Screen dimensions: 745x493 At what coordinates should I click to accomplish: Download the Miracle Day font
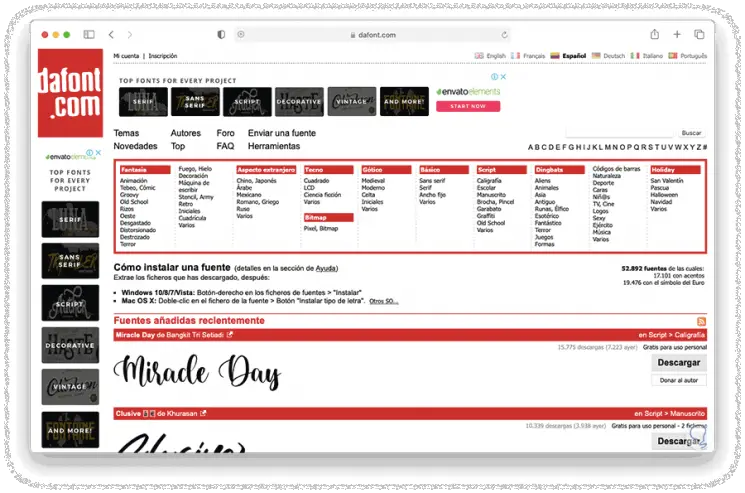[679, 363]
